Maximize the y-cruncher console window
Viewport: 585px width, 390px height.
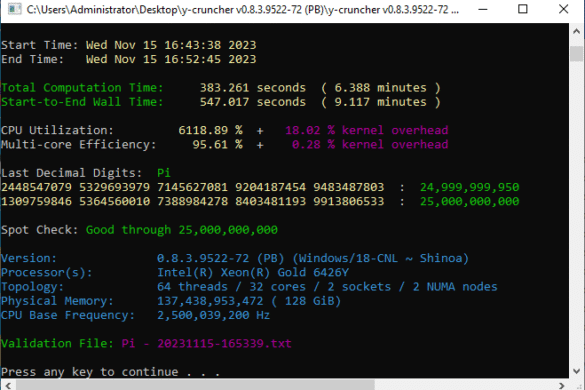pos(523,9)
